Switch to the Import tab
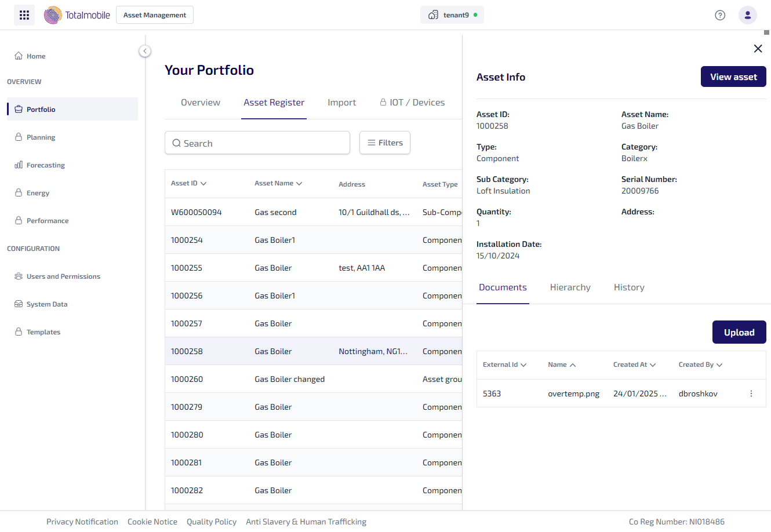This screenshot has height=532, width=771. (341, 103)
